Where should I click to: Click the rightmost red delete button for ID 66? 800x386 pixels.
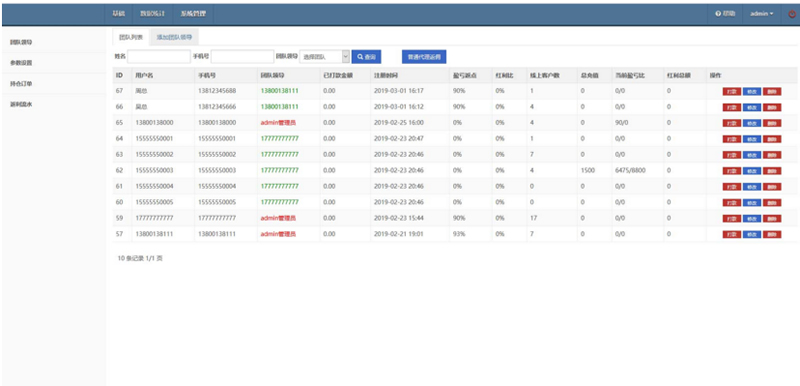coord(772,108)
